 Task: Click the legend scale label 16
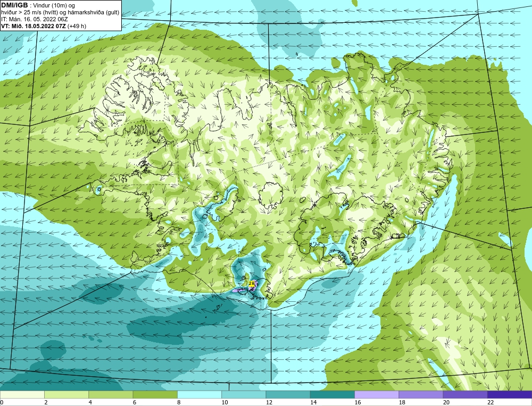[358, 402]
